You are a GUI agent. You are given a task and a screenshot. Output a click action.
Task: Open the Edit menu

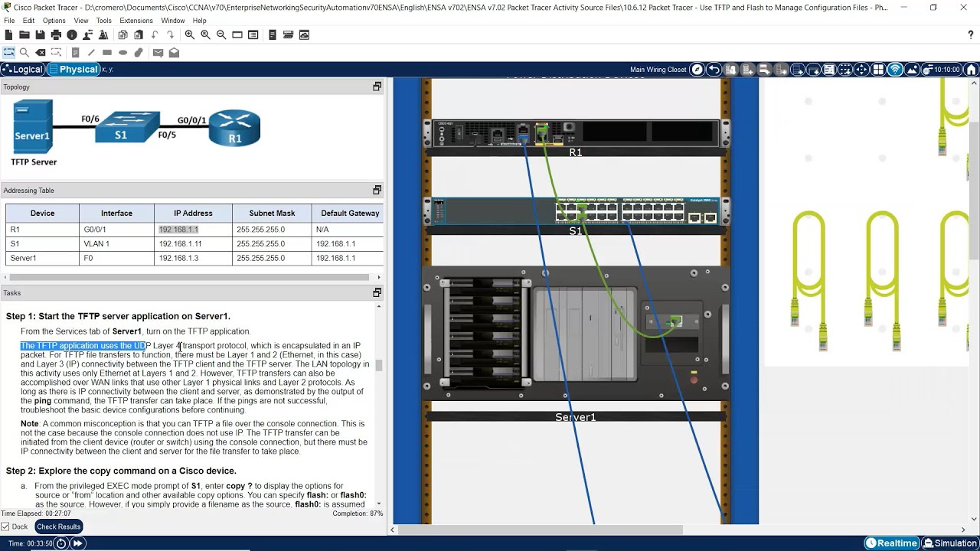28,21
